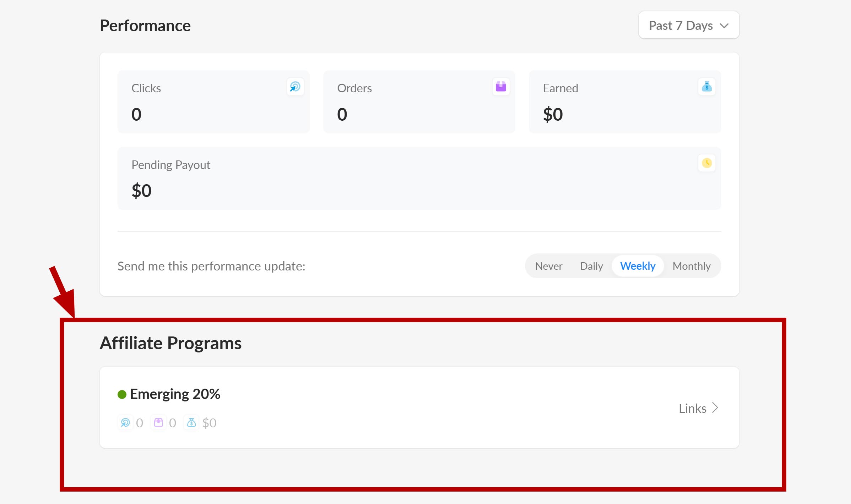The height and width of the screenshot is (504, 851).
Task: Click the Clicks label in its card
Action: point(146,88)
